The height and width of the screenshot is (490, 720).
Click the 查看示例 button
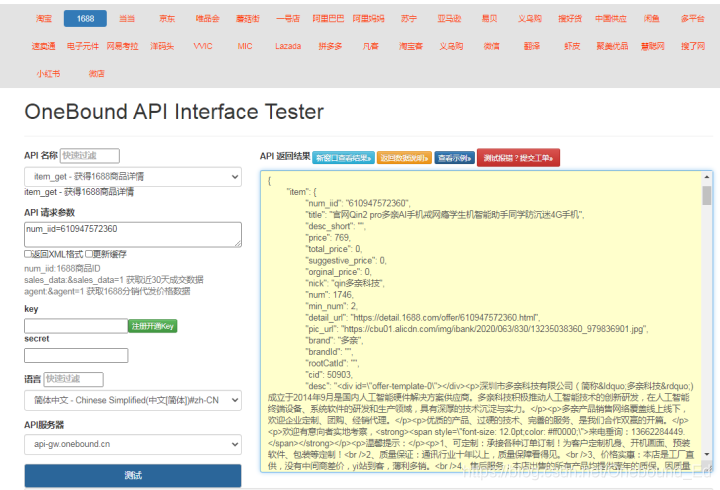(455, 158)
